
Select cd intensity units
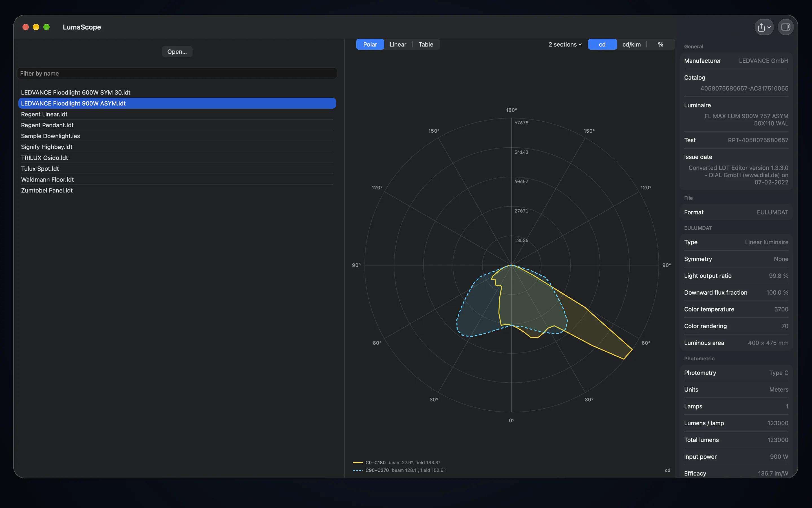[602, 44]
